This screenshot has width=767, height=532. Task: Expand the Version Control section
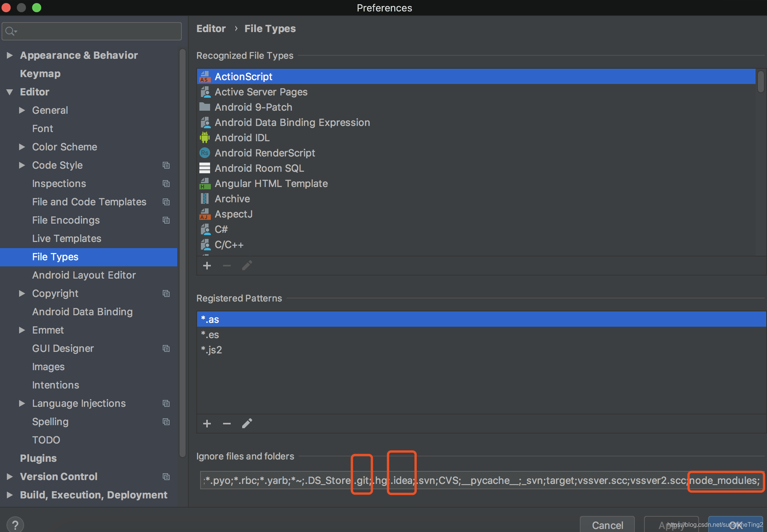(10, 477)
